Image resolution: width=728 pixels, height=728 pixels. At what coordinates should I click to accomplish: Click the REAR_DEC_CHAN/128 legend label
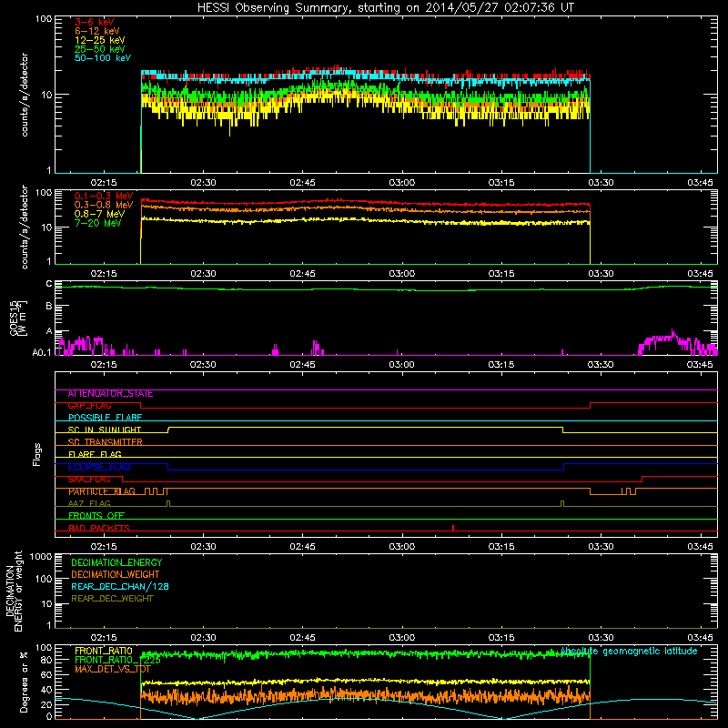(x=120, y=587)
